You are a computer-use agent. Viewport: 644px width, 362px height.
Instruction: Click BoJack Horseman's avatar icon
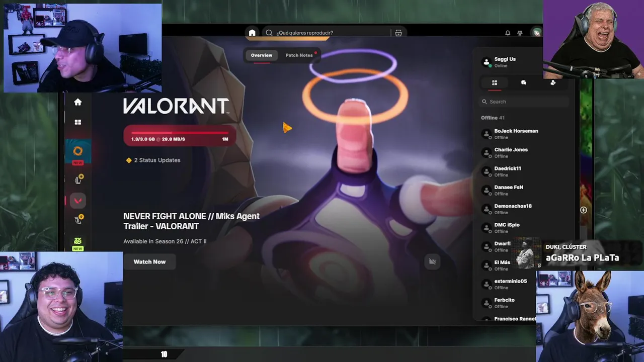(486, 134)
